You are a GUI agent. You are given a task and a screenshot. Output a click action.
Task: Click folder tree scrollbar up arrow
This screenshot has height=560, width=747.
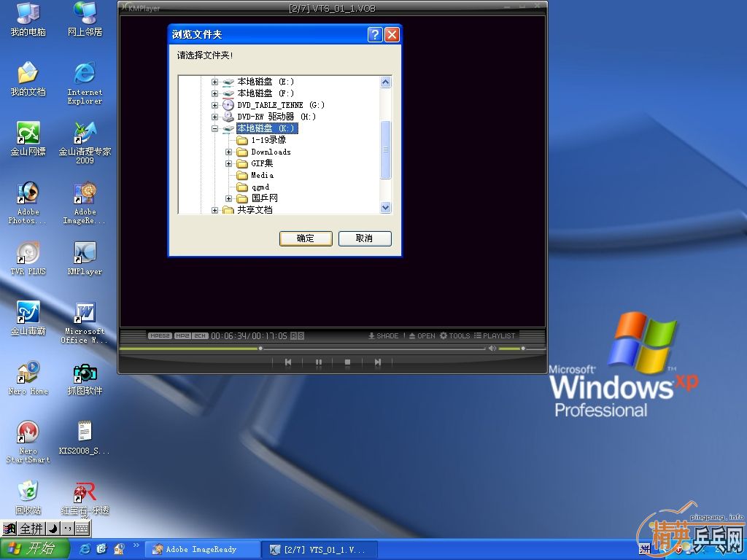(x=386, y=82)
